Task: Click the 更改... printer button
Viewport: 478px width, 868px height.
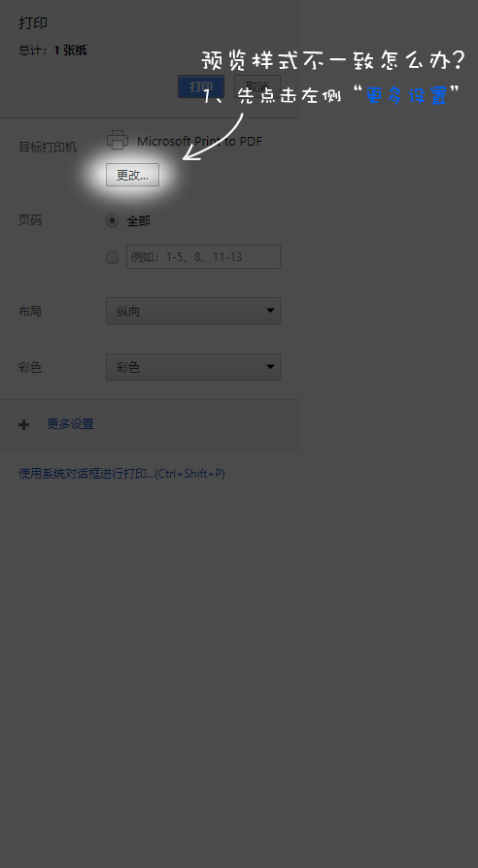Action: [132, 175]
